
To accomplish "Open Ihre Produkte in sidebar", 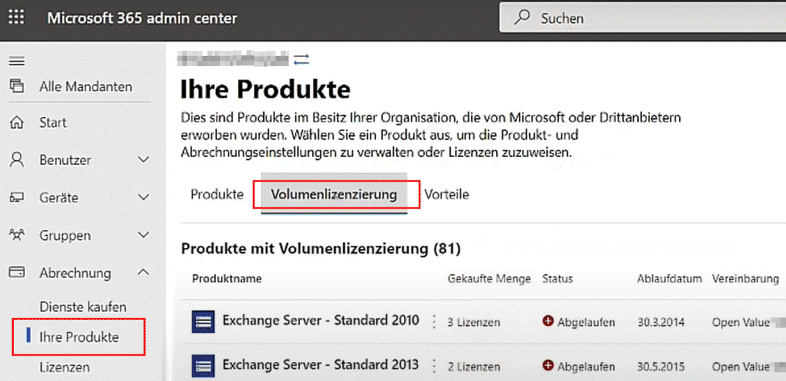I will coord(79,337).
